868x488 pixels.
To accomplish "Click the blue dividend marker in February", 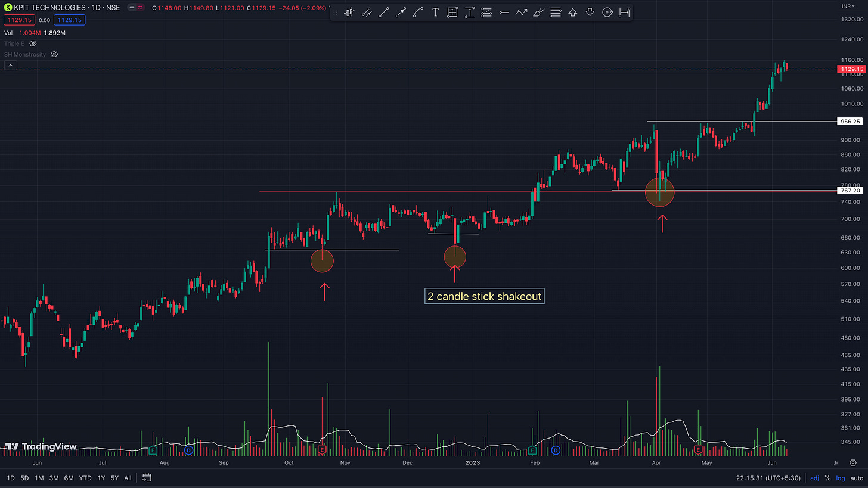I will (x=556, y=449).
